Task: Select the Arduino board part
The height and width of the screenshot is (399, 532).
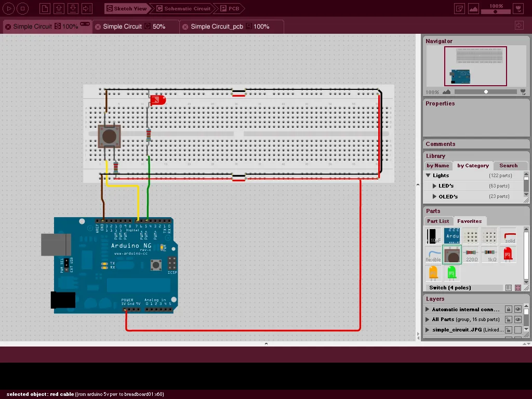Action: tap(452, 236)
